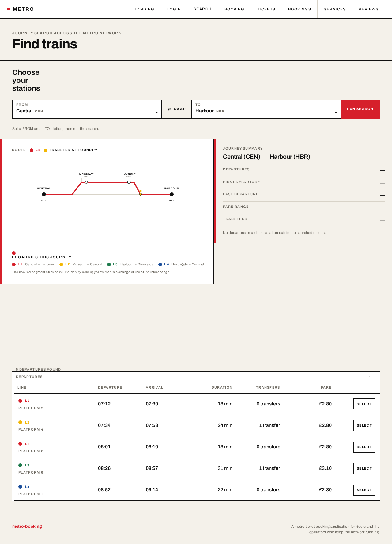Go to the LOGIN page
Image resolution: width=392 pixels, height=544 pixels.
(174, 9)
